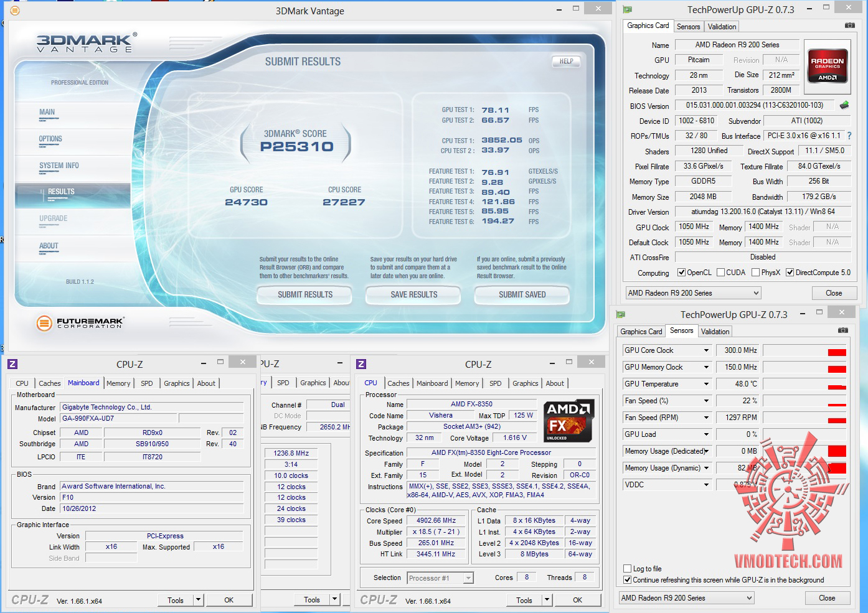Click the AMD FX Unlocked logo
Viewport: 868px width, 613px height.
coord(569,420)
